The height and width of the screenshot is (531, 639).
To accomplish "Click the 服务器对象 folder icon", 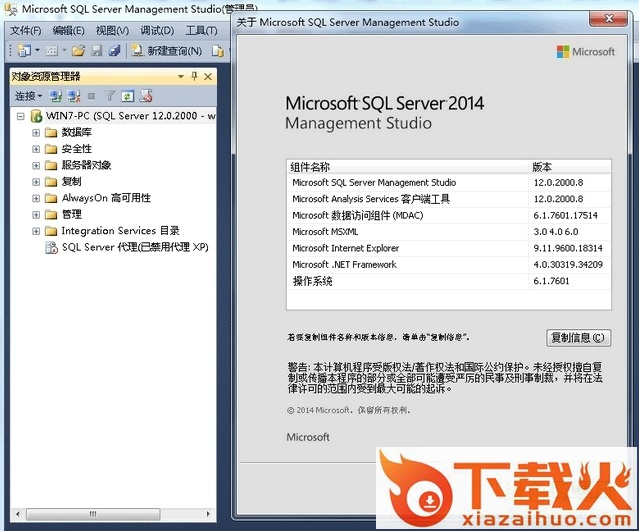I will (x=51, y=165).
